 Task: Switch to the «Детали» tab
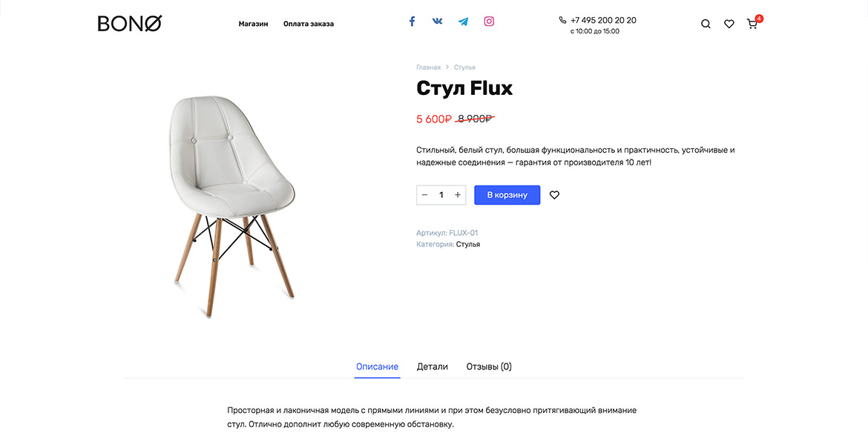pos(433,366)
